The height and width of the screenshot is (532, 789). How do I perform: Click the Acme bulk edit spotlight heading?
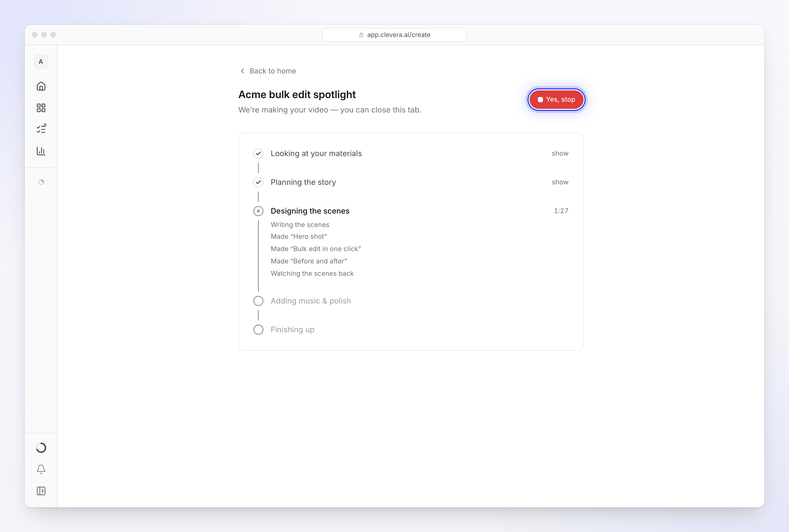297,94
